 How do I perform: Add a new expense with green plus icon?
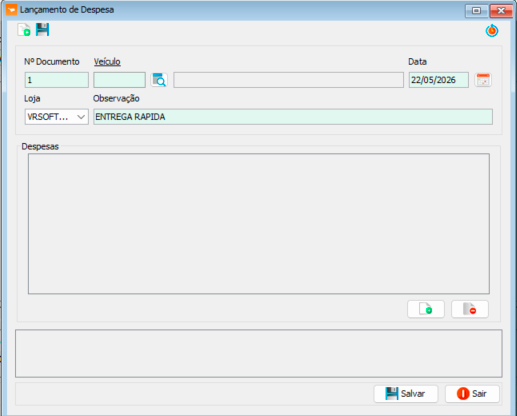click(426, 309)
